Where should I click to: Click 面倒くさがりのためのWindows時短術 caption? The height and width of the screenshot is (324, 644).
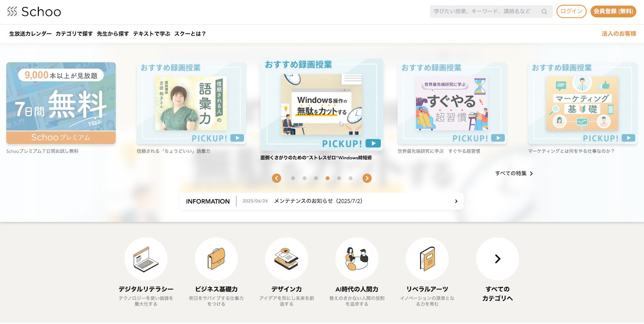click(x=316, y=158)
